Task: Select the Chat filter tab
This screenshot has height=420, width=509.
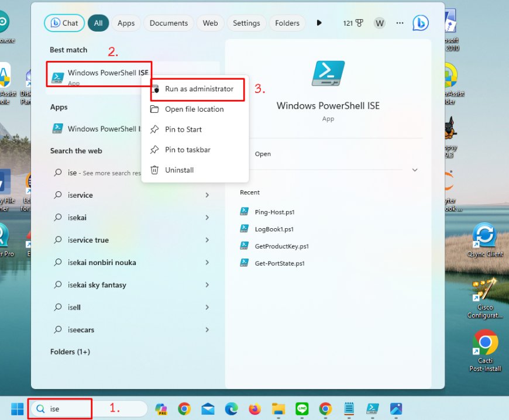Action: click(64, 23)
